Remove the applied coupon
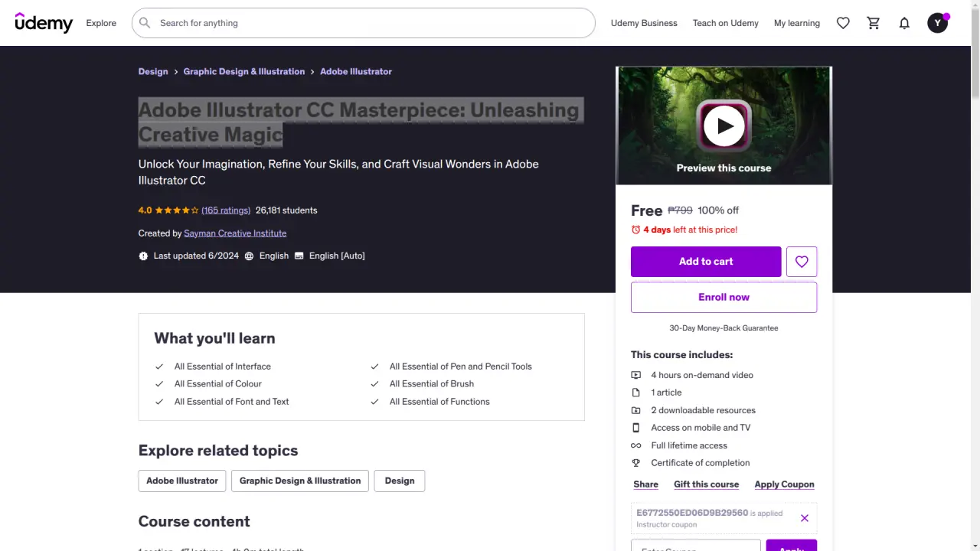Viewport: 980px width, 551px height. [805, 518]
